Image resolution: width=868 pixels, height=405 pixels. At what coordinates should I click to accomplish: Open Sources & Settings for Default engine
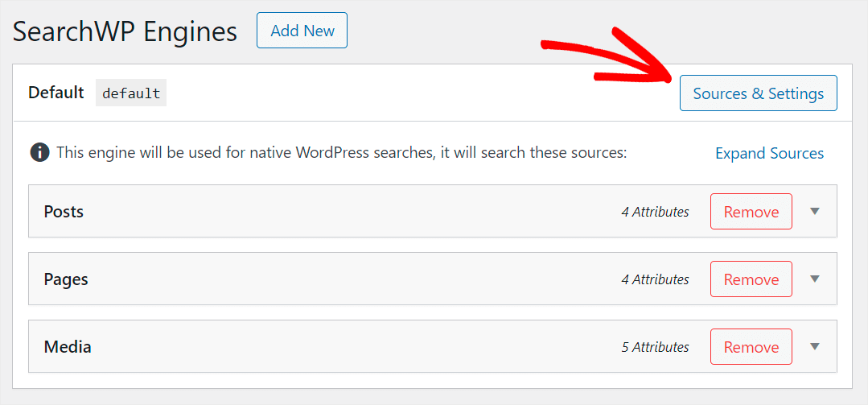coord(759,93)
